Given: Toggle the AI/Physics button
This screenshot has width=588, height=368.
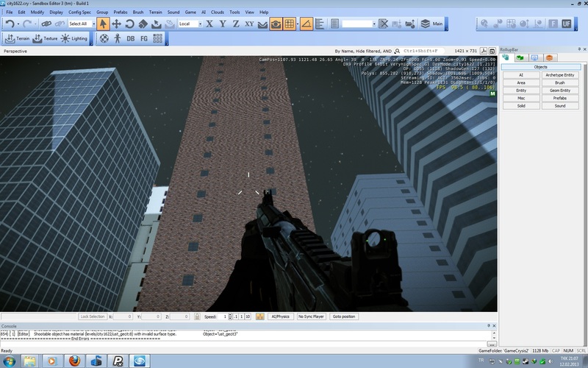Looking at the screenshot, I should coord(281,316).
